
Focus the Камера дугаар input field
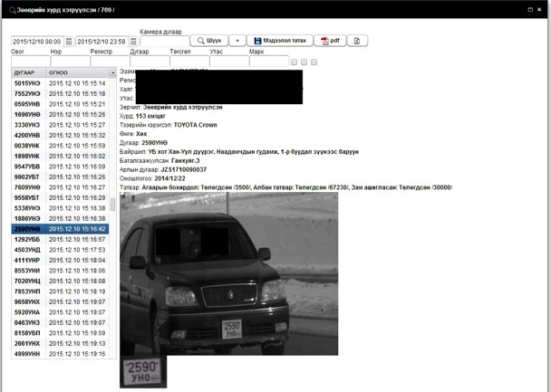[164, 41]
